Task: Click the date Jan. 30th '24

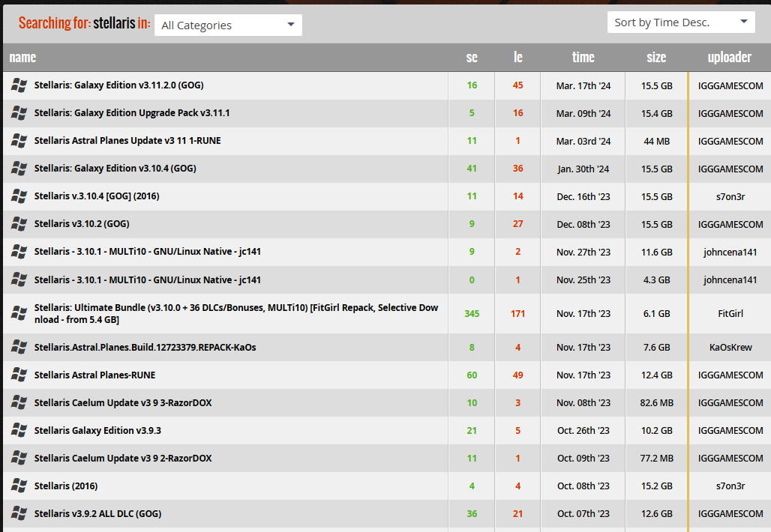Action: [583, 169]
